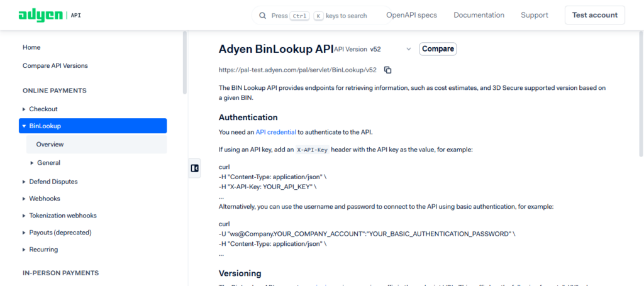The image size is (644, 286).
Task: Expand the Defend Disputes section
Action: click(50, 182)
